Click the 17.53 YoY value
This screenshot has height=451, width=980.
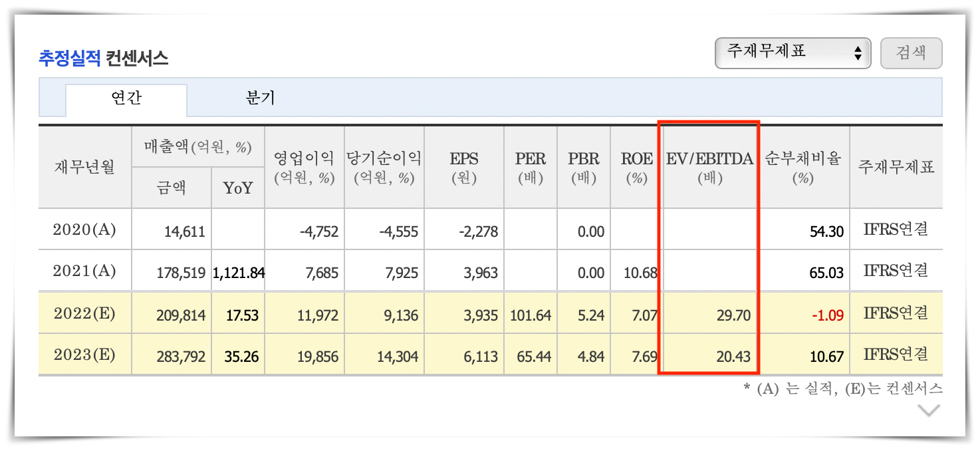(241, 315)
